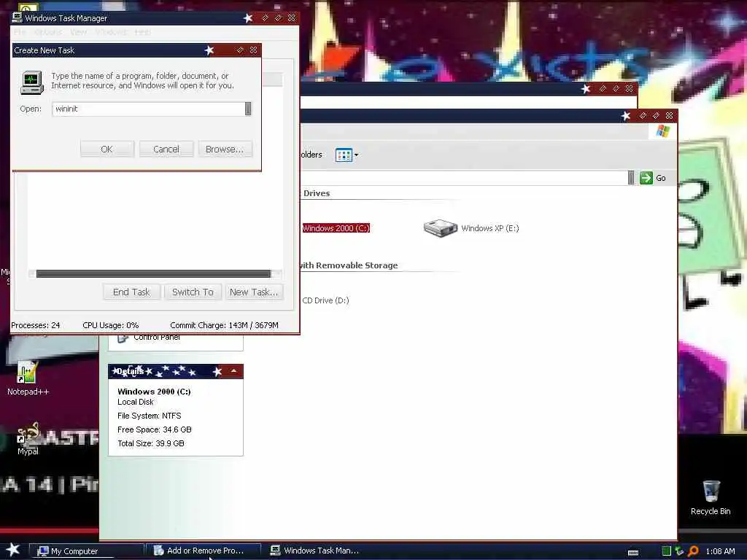Click the CPU Usage: 0% status text
The width and height of the screenshot is (747, 560).
click(111, 325)
